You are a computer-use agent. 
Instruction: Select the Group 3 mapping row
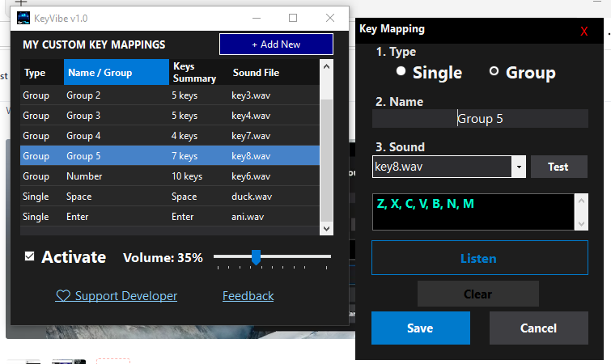(x=169, y=116)
